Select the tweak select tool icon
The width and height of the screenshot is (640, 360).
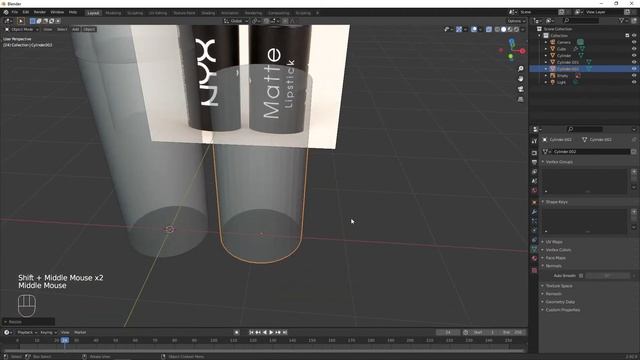tap(20, 21)
